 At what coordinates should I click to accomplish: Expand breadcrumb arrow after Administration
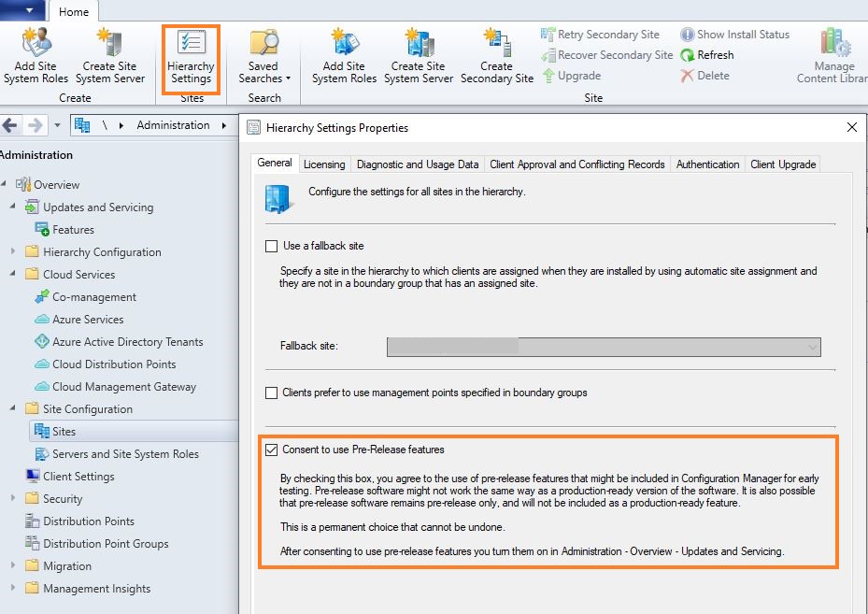point(224,125)
